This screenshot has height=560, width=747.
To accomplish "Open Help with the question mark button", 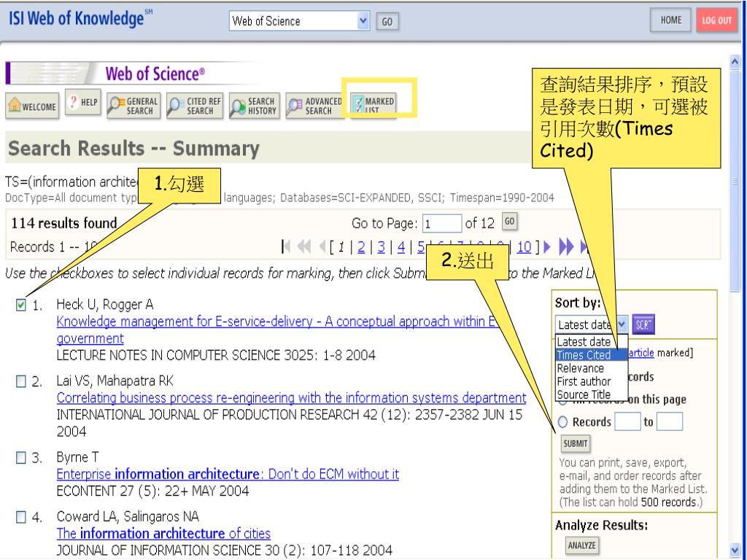I will tap(83, 102).
